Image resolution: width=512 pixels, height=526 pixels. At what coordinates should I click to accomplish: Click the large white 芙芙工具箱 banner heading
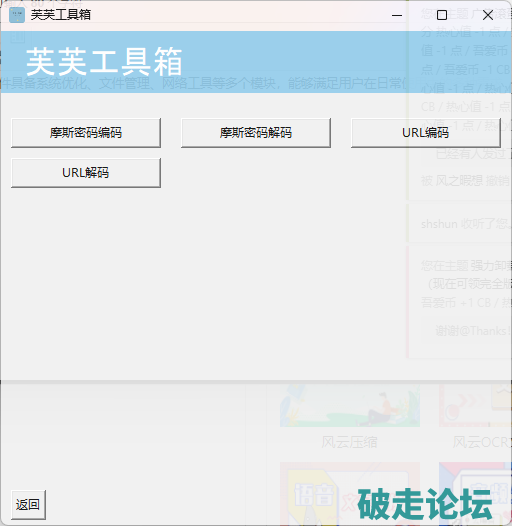pyautogui.click(x=104, y=62)
